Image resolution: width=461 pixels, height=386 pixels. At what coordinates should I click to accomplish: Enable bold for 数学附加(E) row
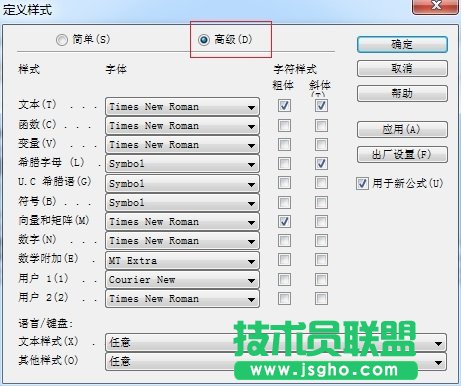(284, 260)
